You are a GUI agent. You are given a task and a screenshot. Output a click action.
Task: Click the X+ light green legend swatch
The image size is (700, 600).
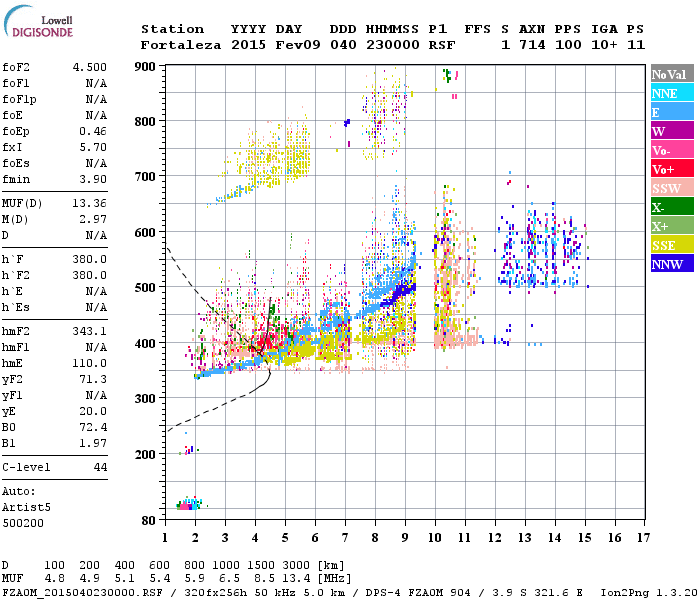(x=672, y=225)
